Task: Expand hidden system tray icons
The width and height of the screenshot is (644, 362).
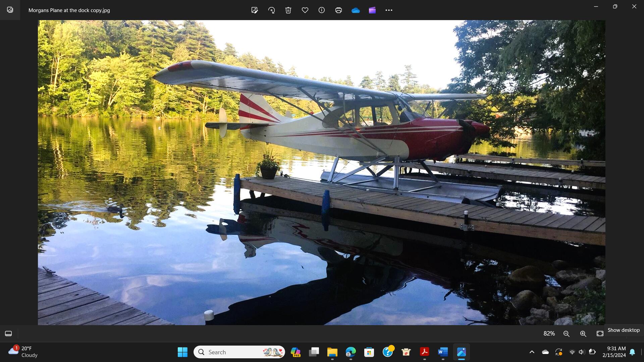Action: coord(532,352)
